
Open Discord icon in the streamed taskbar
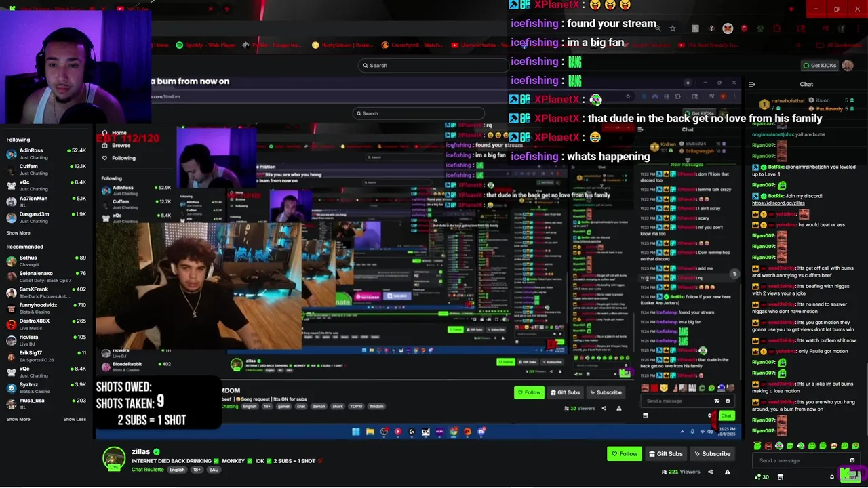pos(481,432)
